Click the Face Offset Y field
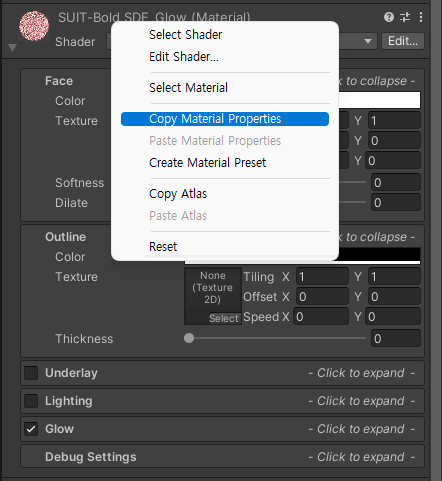 point(394,141)
